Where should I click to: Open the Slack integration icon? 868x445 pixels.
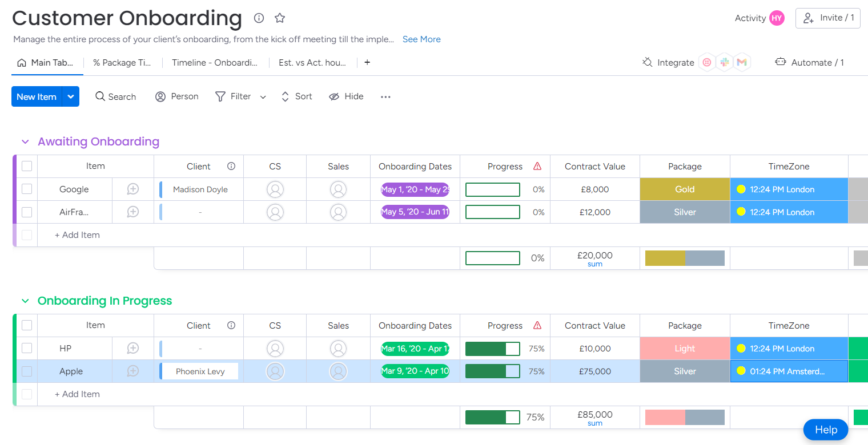tap(725, 62)
